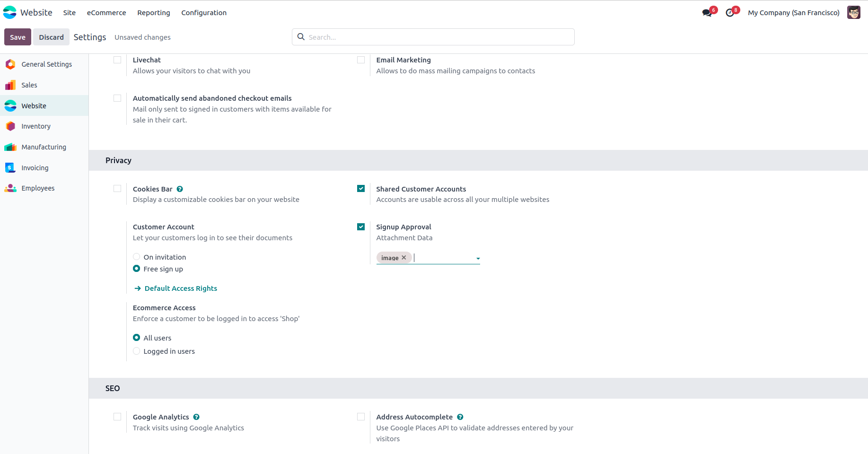Click the Cookies Bar help icon
This screenshot has height=454, width=868.
(x=180, y=189)
